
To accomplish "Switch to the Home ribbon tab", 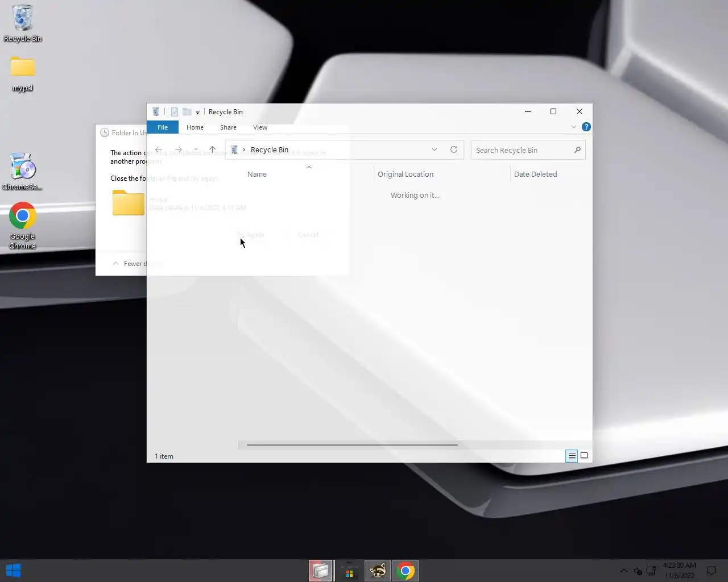I will point(195,127).
